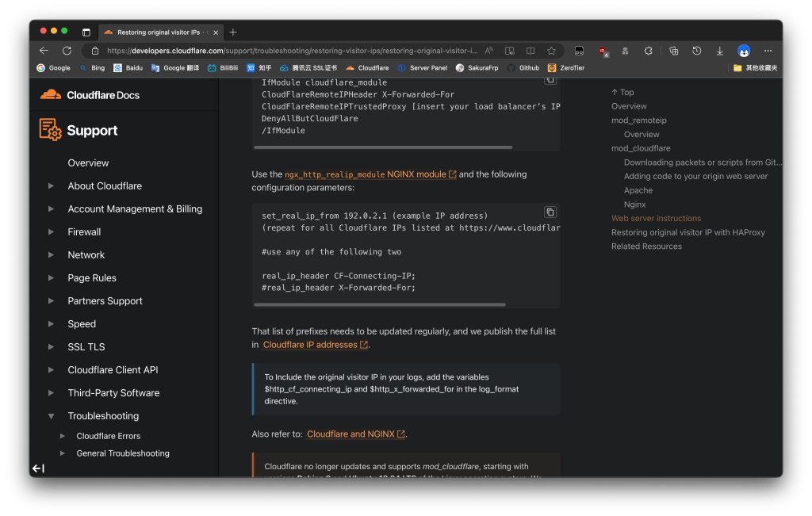Open the downloads icon in toolbar
The image size is (812, 516).
720,51
